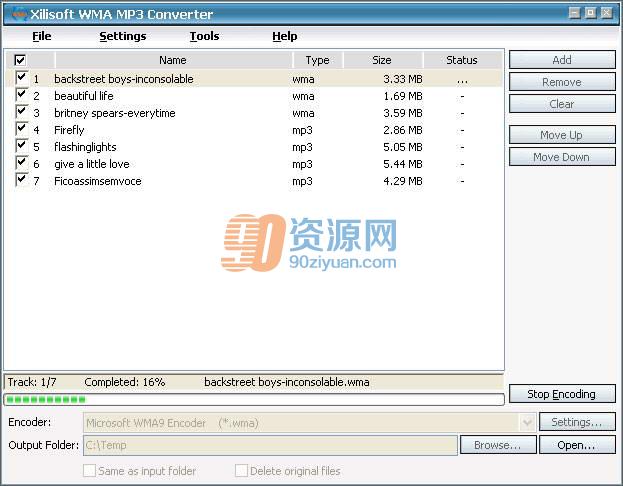Enable Same as input folder option
The image size is (623, 486).
click(x=89, y=471)
